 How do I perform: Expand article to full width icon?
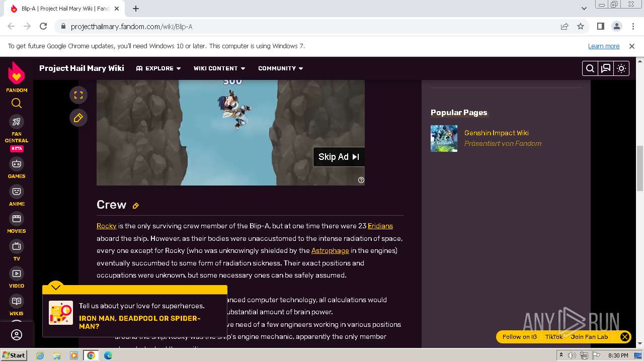pos(78,95)
